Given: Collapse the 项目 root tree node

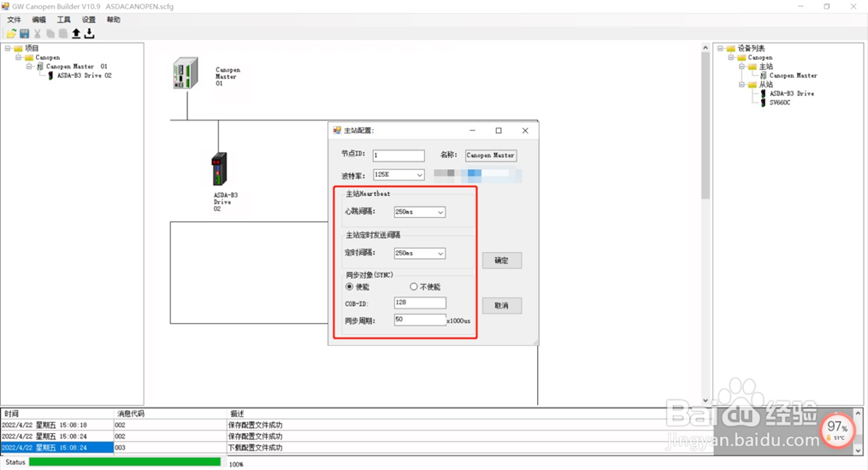Looking at the screenshot, I should (8, 48).
